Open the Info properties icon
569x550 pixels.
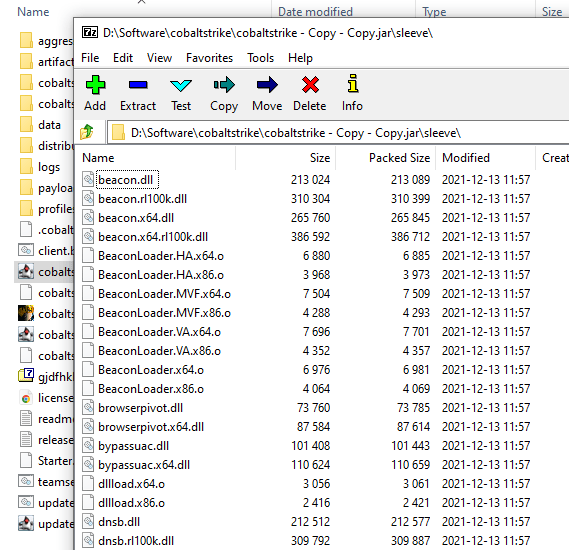point(353,84)
